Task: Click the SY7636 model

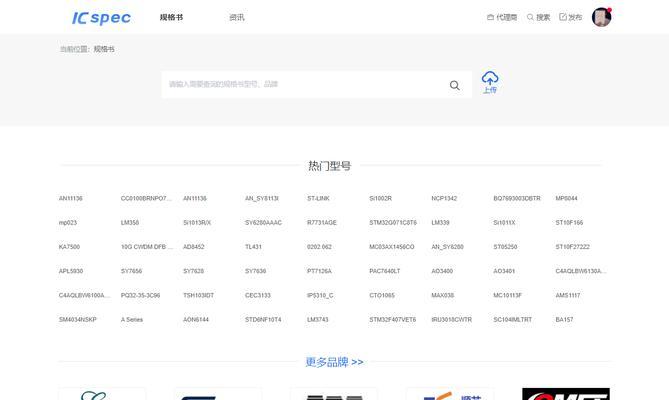Action: point(256,271)
